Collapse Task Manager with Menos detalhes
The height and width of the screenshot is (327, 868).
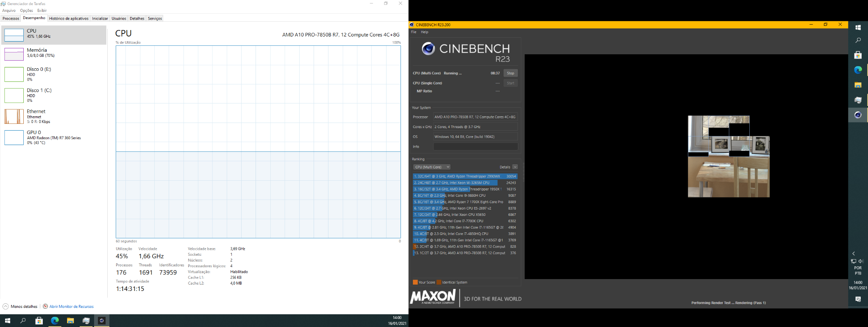tap(20, 306)
